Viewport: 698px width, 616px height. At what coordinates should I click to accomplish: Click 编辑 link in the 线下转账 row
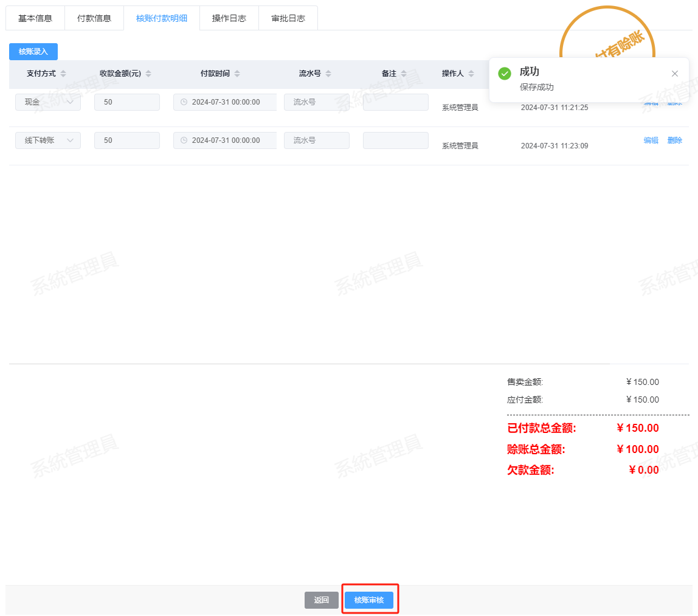651,140
